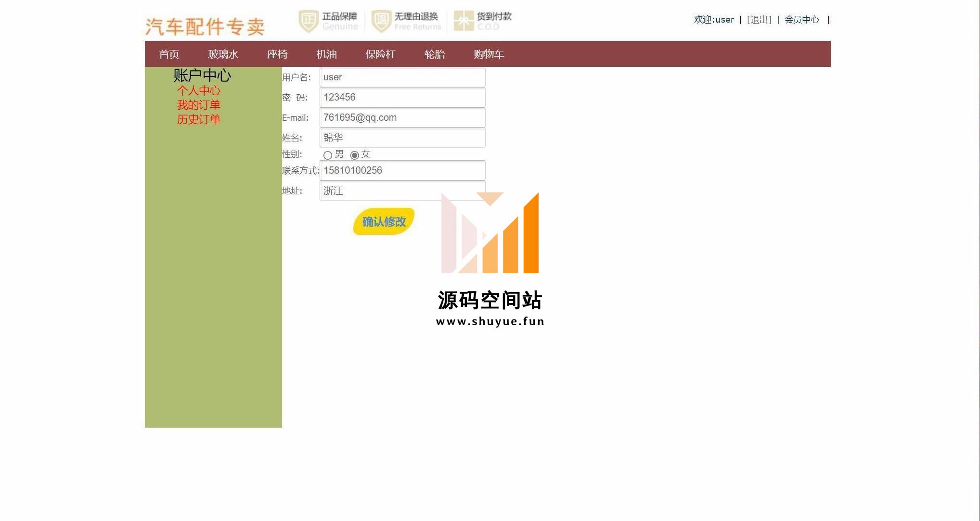This screenshot has width=980, height=521.
Task: View the 购物车 page
Action: point(489,54)
